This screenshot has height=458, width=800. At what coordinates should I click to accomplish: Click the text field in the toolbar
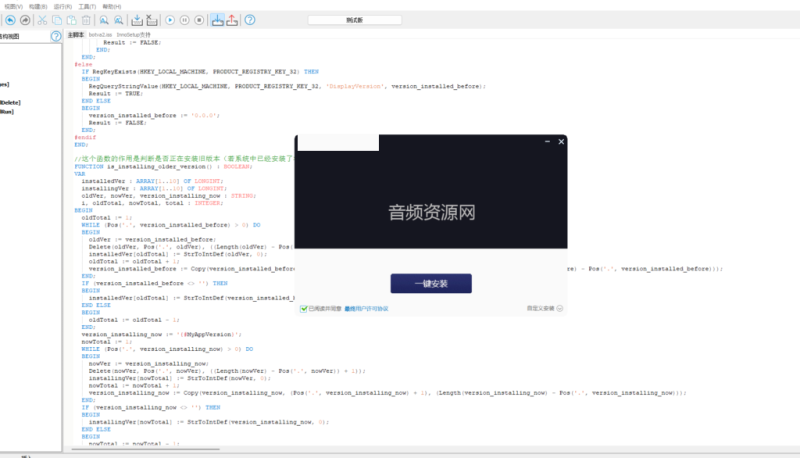pos(355,20)
